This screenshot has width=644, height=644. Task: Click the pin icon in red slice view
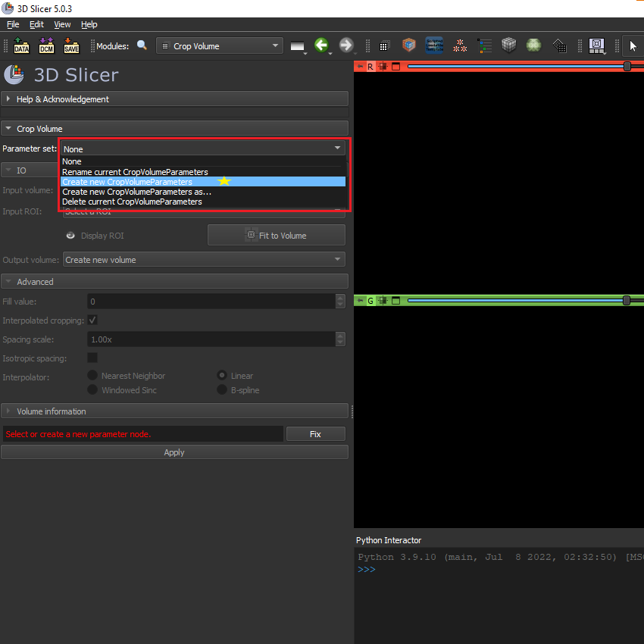(x=360, y=66)
